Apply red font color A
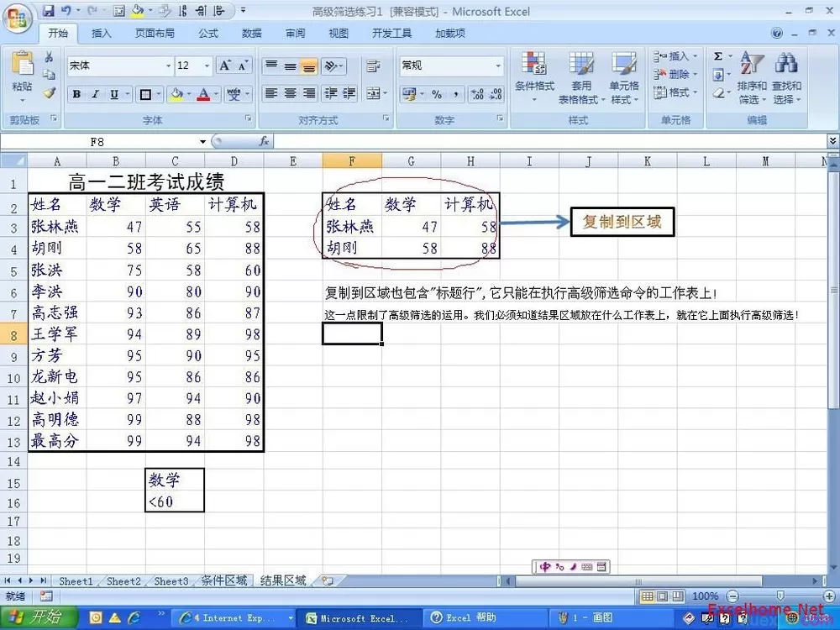 [203, 95]
